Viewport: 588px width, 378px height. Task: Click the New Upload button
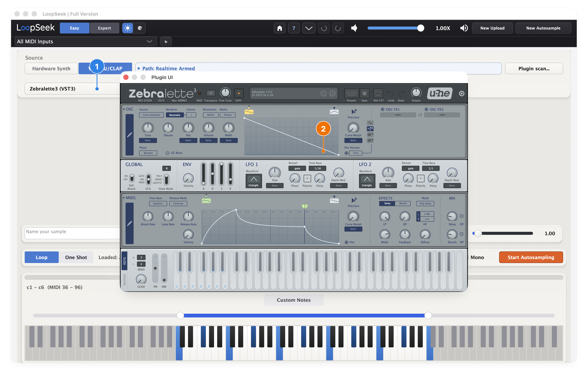click(x=492, y=28)
